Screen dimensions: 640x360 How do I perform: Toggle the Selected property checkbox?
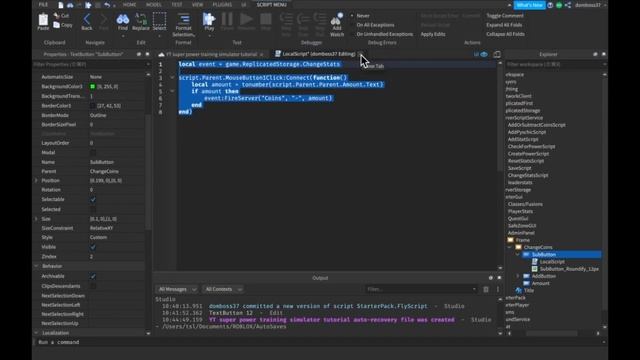93,209
